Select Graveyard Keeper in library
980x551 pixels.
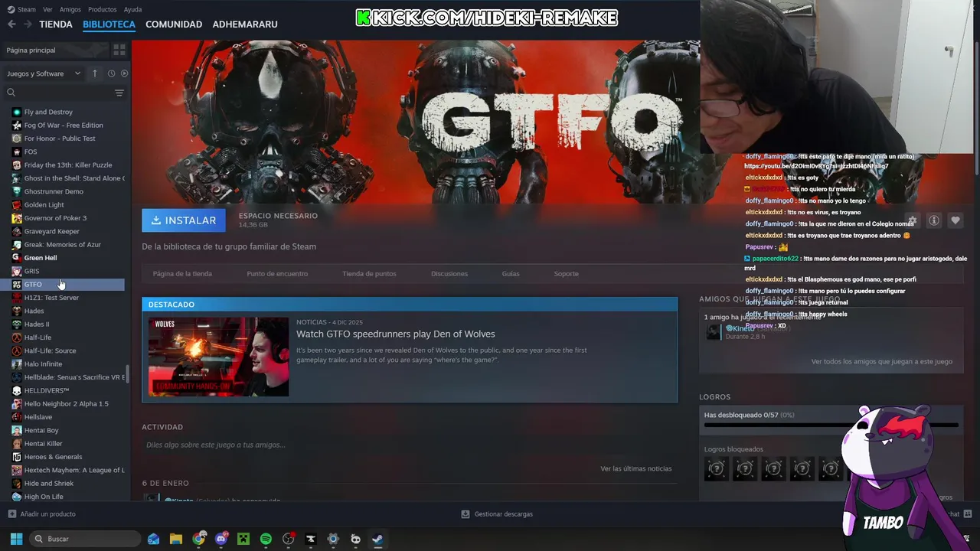coord(51,231)
